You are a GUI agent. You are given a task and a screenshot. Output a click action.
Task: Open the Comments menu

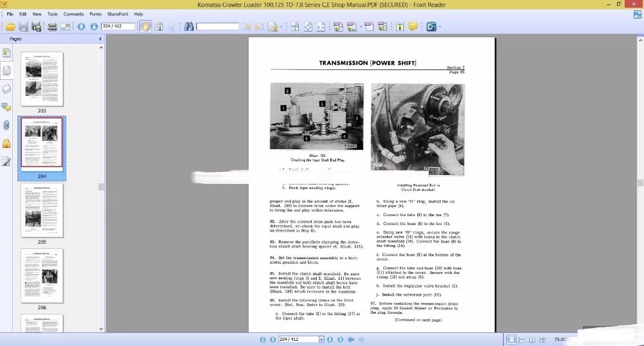click(73, 14)
